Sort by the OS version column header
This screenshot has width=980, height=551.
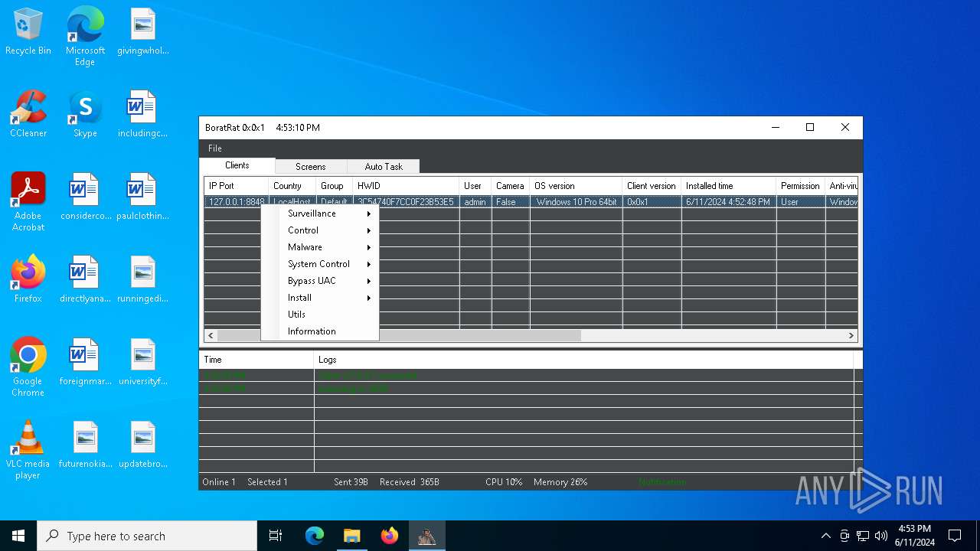click(576, 186)
